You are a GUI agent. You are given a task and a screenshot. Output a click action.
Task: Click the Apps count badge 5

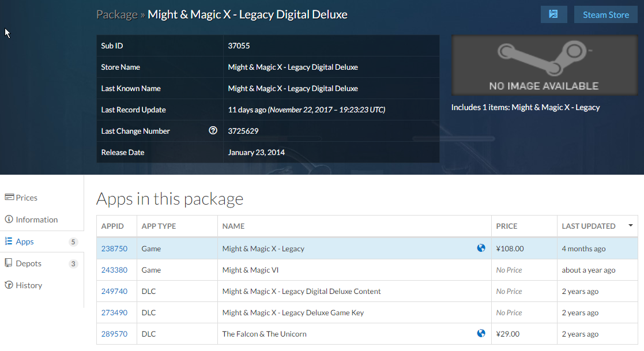coord(73,242)
